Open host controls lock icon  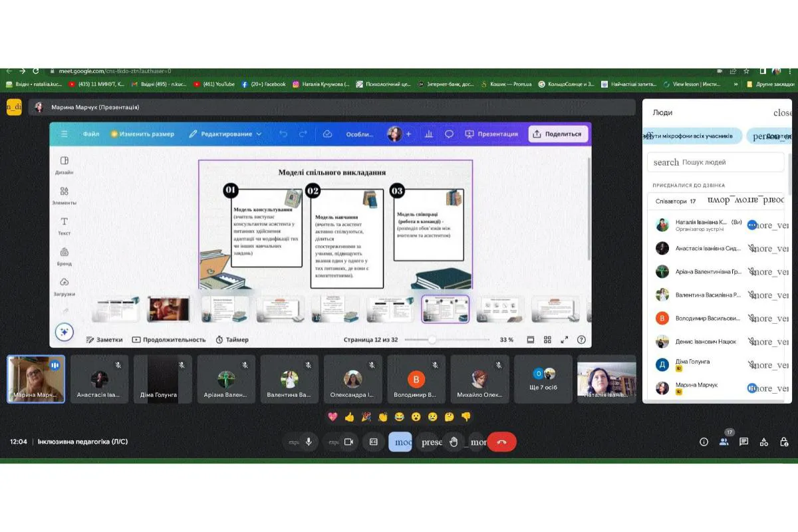pyautogui.click(x=783, y=442)
